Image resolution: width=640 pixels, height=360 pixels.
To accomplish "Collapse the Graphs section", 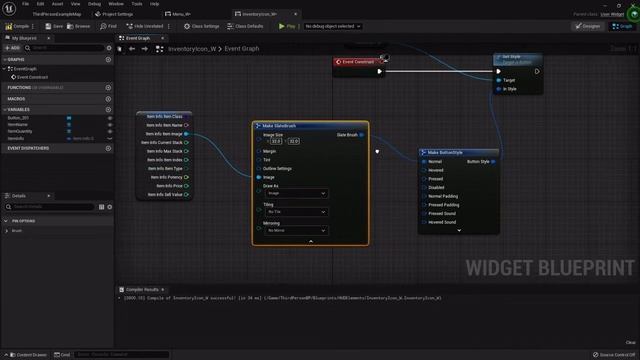I will pos(5,60).
